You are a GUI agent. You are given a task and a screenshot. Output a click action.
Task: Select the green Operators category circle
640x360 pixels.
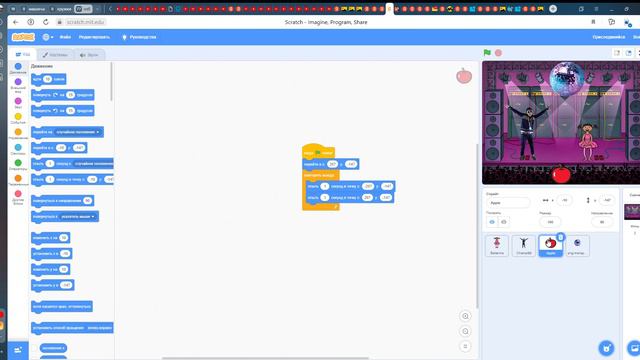[x=18, y=163]
